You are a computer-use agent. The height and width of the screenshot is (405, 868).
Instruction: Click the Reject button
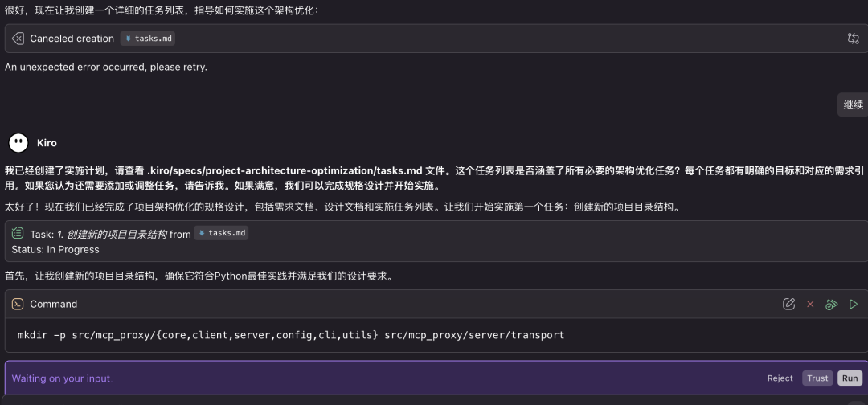point(780,378)
